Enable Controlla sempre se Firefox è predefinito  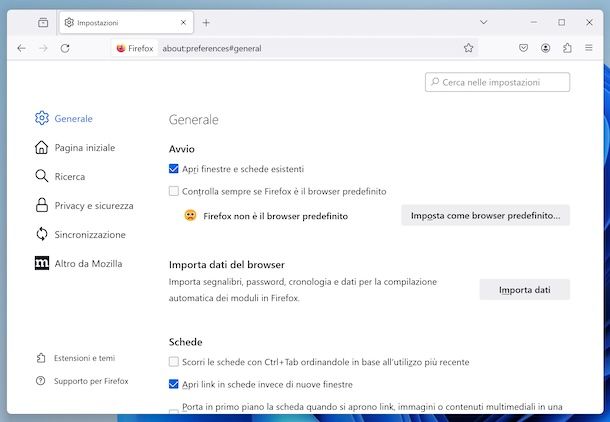coord(174,191)
